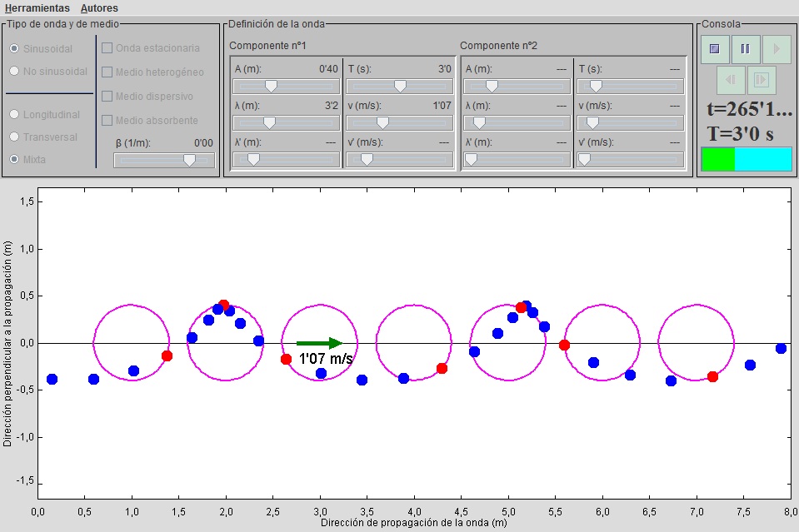Pause the running wave animation
This screenshot has width=799, height=532.
[x=745, y=49]
